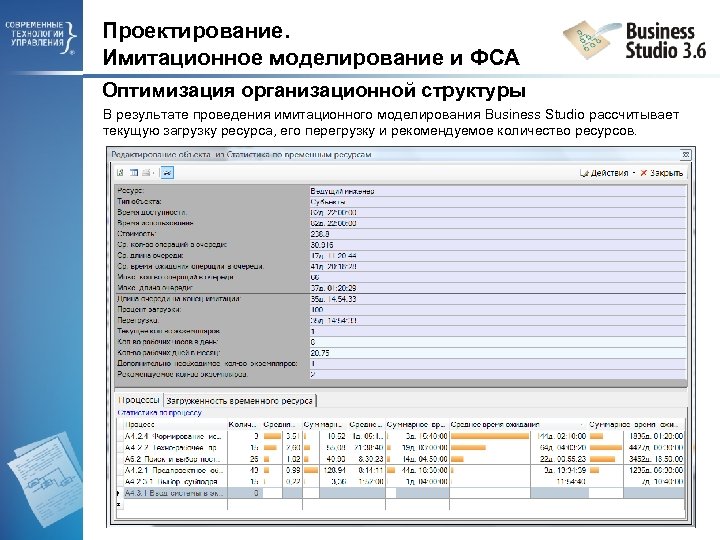Click the first icon in the editor toolbar
720x540 pixels.
coord(120,173)
